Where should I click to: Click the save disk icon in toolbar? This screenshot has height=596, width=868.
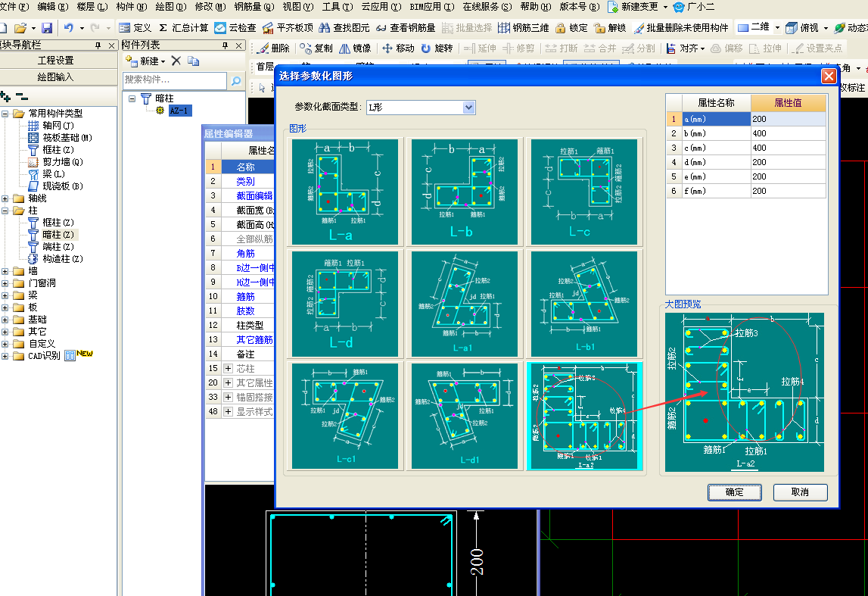pos(46,28)
